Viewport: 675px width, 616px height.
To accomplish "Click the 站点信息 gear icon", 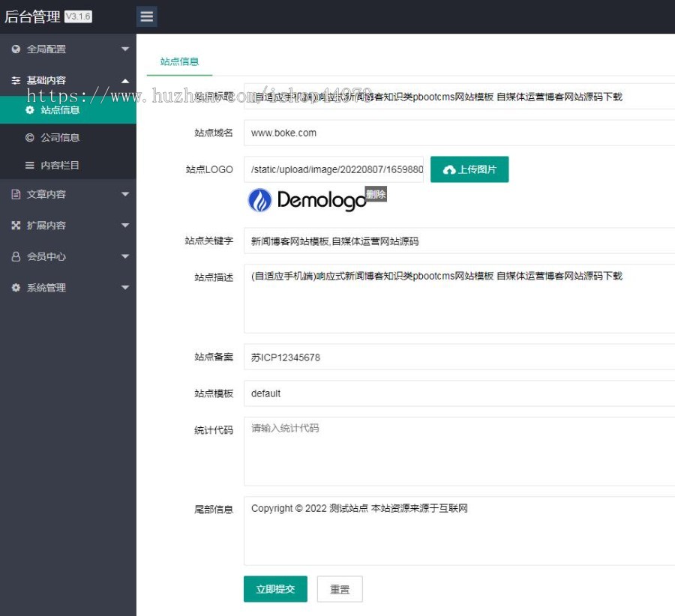I will pyautogui.click(x=30, y=109).
